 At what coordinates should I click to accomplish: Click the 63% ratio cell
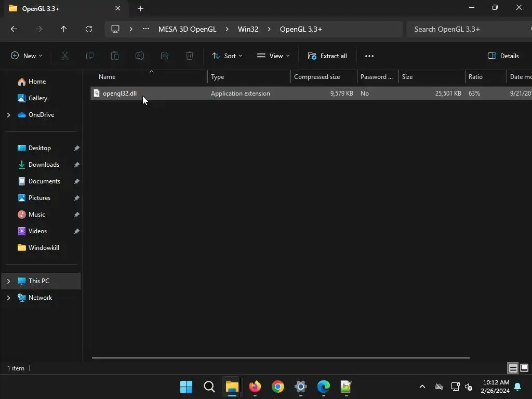tap(474, 94)
